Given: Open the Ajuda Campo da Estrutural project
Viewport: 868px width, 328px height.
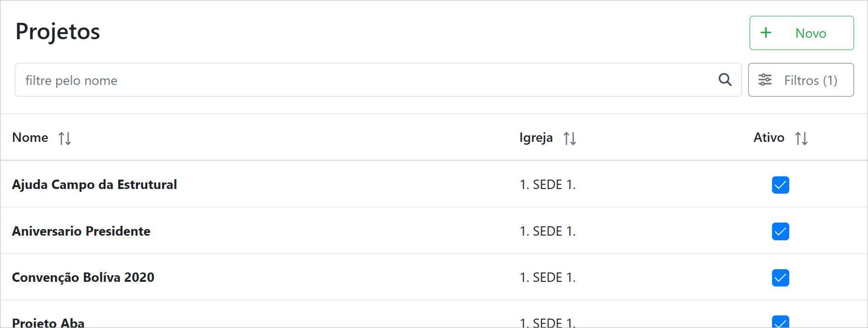Looking at the screenshot, I should (95, 185).
